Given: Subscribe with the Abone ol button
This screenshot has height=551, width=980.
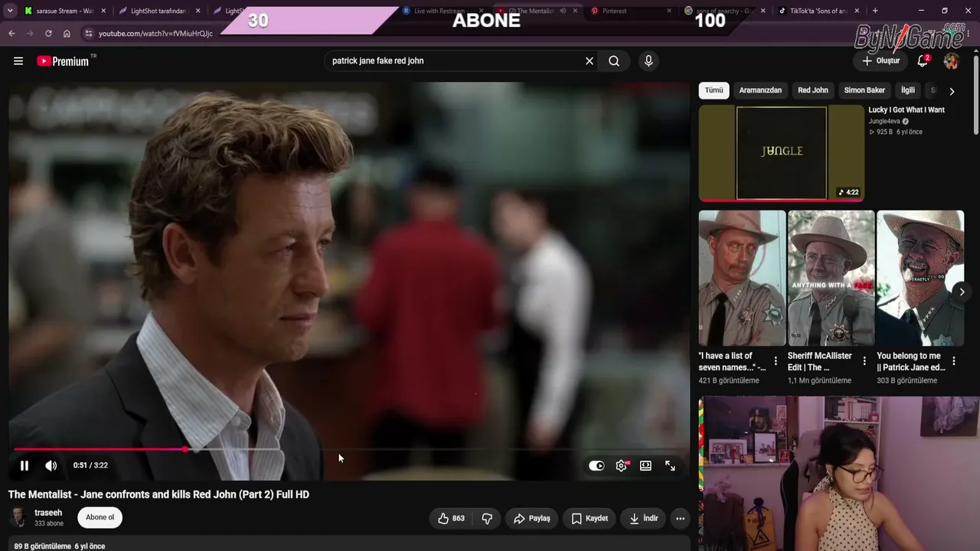Looking at the screenshot, I should point(100,517).
